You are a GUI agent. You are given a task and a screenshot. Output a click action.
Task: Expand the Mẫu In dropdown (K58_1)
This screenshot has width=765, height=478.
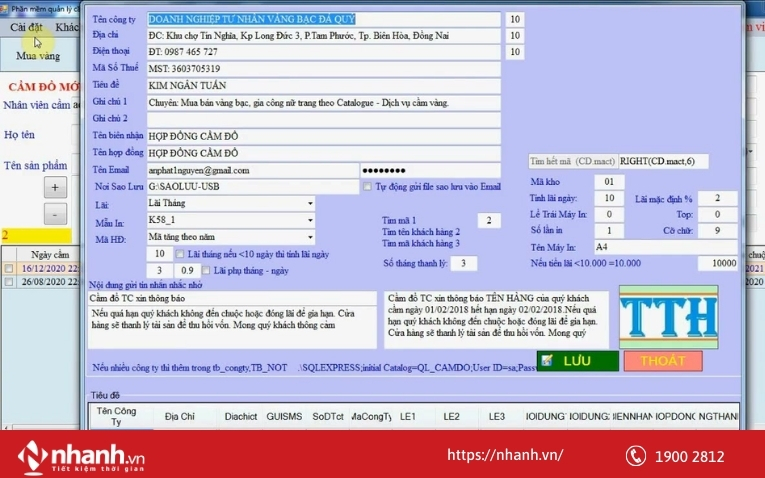point(309,220)
